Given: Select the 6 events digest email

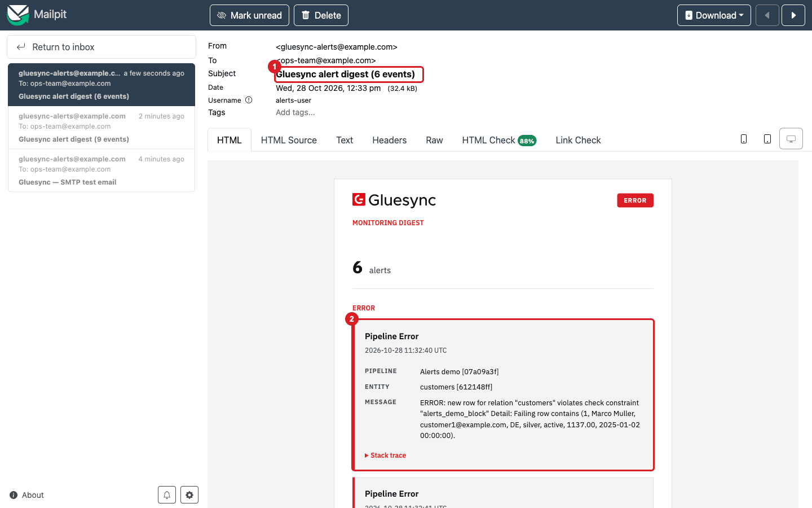Looking at the screenshot, I should [x=101, y=85].
